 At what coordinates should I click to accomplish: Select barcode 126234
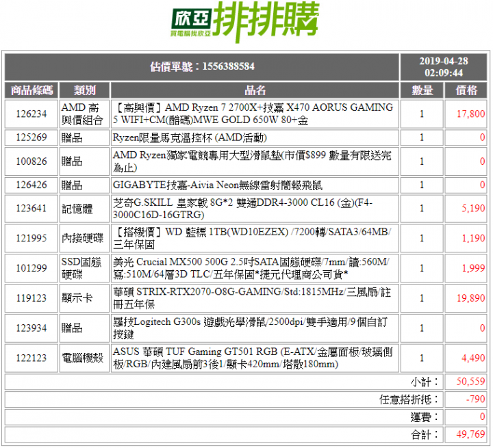[x=31, y=114]
